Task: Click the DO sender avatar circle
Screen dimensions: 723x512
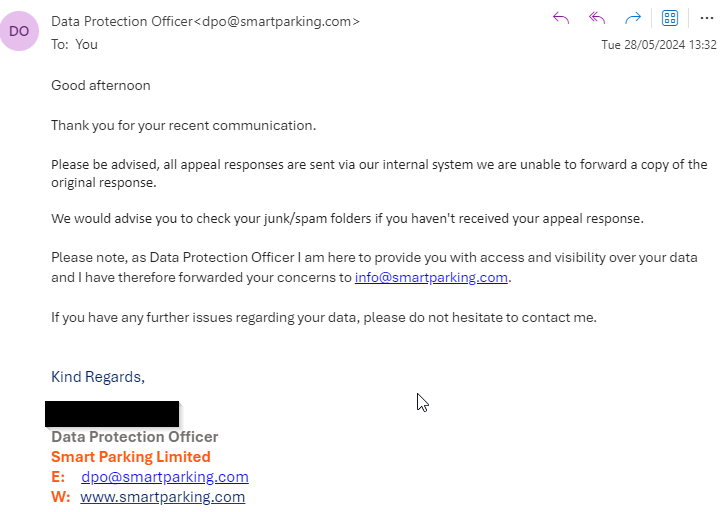Action: [19, 31]
